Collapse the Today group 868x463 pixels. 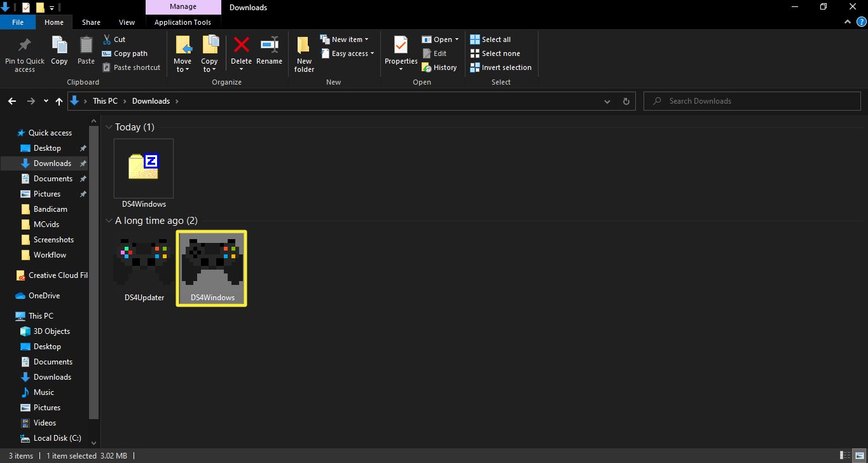tap(109, 127)
